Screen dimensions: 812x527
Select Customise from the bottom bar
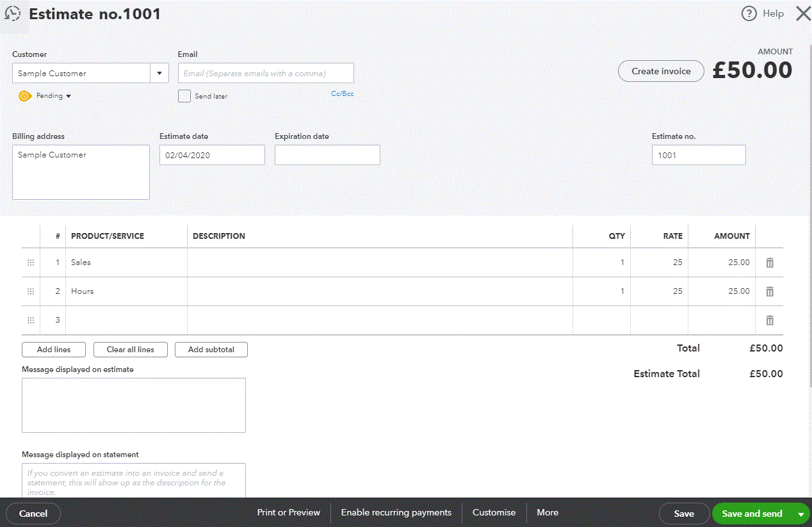[494, 512]
